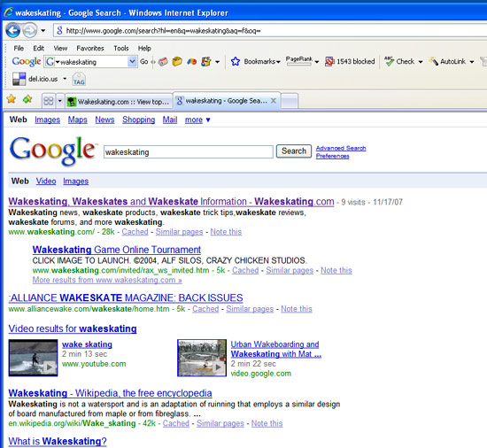
Task: Open the Quick Tabs grid icon
Action: [49, 101]
